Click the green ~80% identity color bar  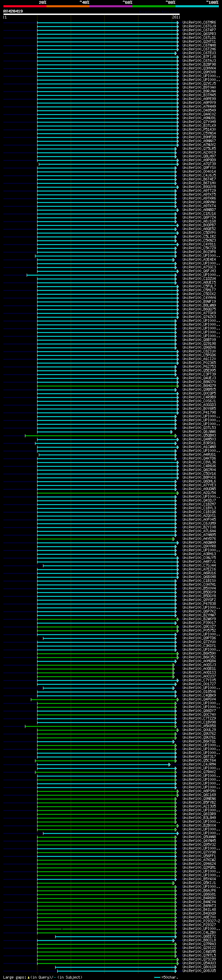point(154,6)
